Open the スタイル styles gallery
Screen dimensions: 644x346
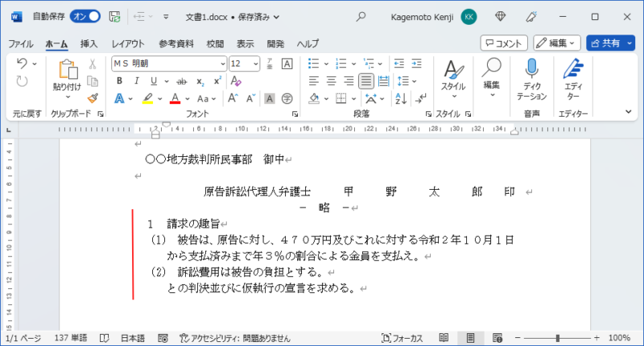[x=453, y=79]
